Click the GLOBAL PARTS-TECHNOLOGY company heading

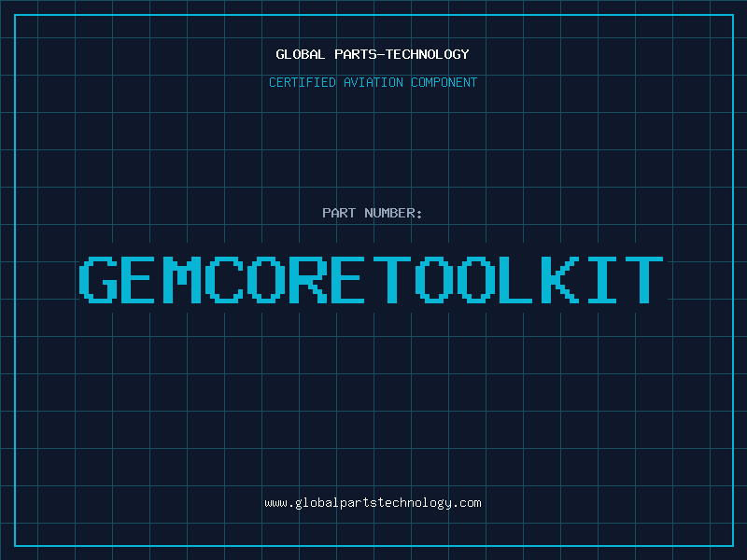coord(373,54)
